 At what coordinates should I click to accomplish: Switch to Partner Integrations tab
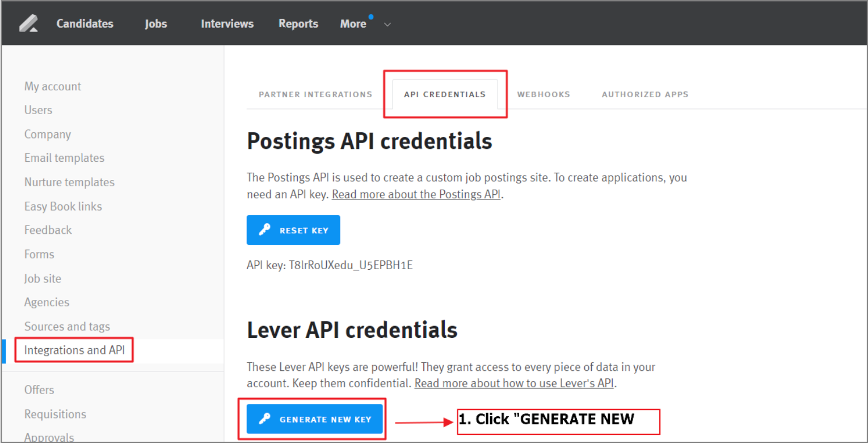click(x=315, y=94)
